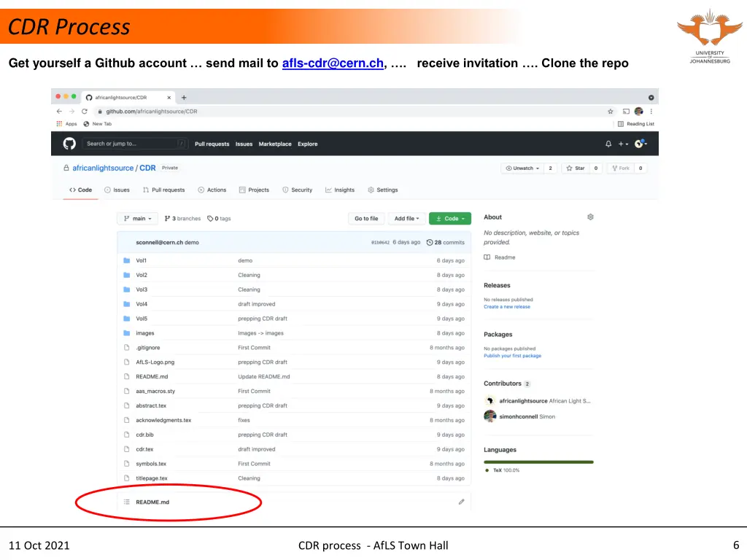Open the cdr.tex file
The image size is (747, 560).
click(145, 449)
